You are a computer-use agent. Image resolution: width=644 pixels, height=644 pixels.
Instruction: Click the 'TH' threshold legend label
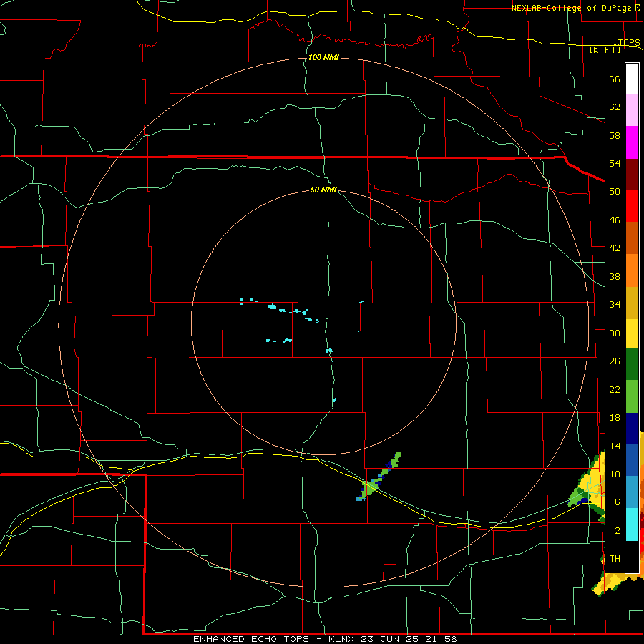pos(615,559)
